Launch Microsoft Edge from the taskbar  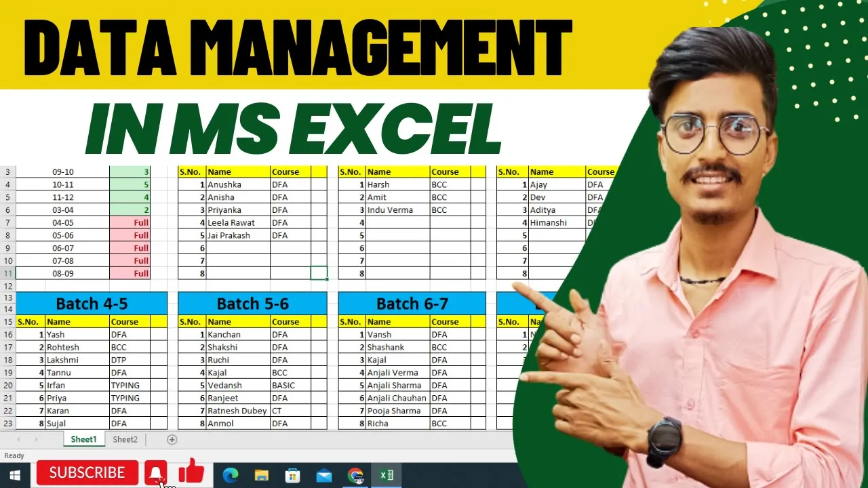click(x=231, y=475)
